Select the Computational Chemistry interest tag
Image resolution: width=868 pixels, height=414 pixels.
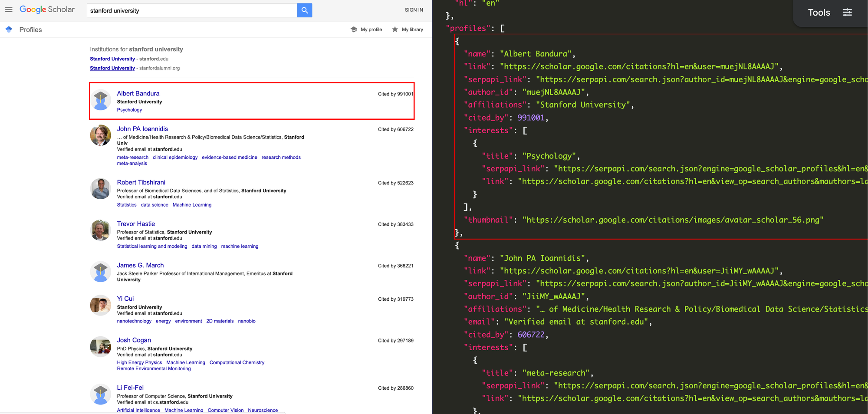tap(237, 363)
